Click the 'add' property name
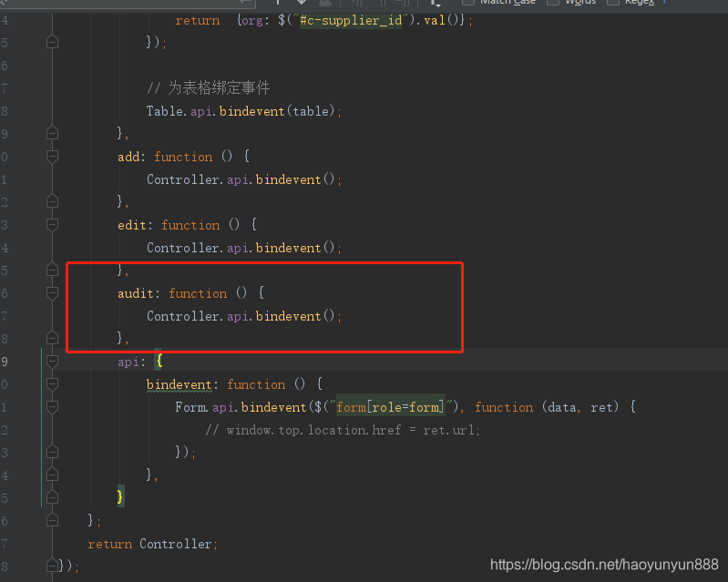 (128, 157)
